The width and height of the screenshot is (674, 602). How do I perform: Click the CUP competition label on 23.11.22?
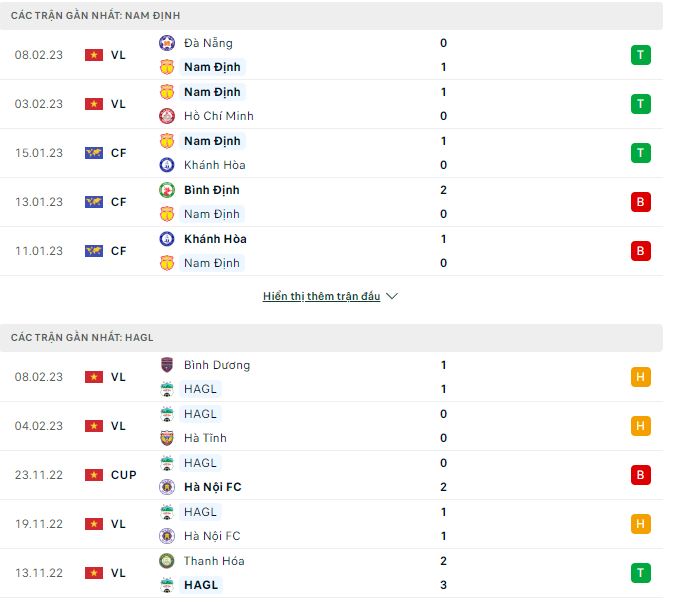tap(124, 475)
